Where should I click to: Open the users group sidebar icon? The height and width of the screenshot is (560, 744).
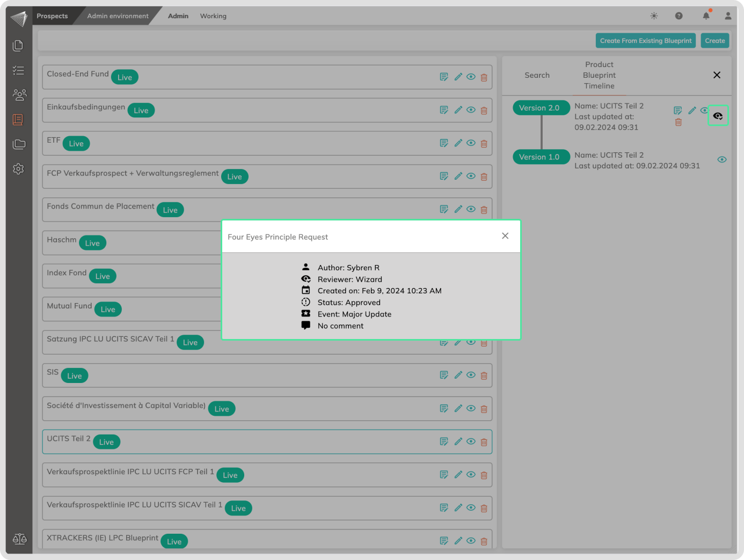click(19, 95)
